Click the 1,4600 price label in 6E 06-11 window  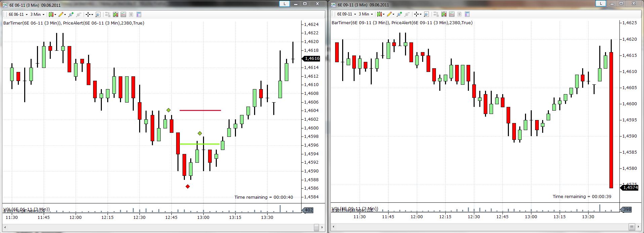(x=311, y=128)
